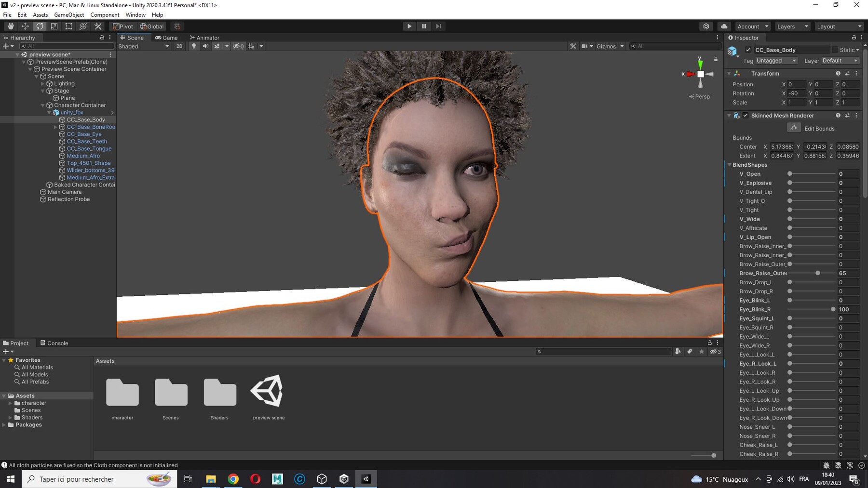The width and height of the screenshot is (868, 488).
Task: Open the Account dropdown
Action: pos(752,26)
